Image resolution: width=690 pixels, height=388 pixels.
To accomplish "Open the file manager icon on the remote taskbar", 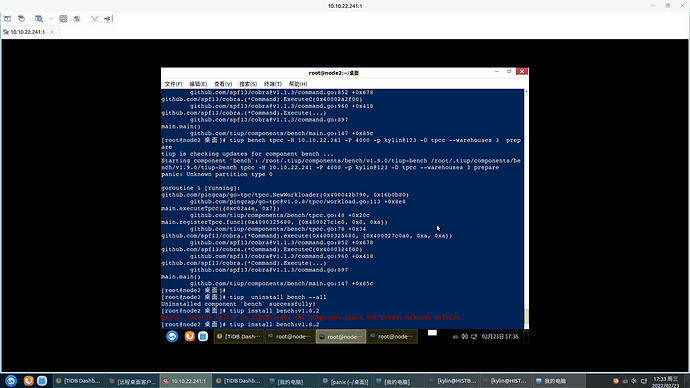I will pos(203,337).
